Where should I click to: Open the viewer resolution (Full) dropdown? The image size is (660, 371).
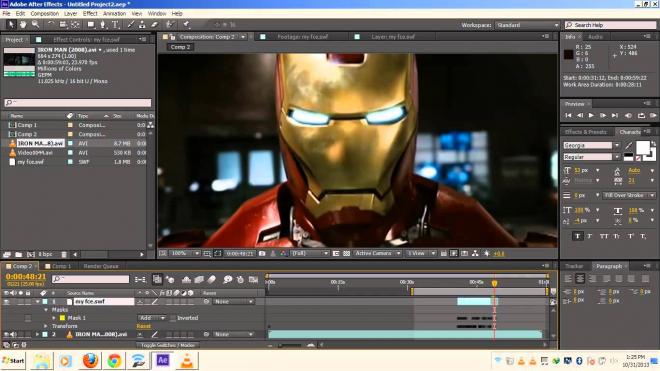coord(310,254)
